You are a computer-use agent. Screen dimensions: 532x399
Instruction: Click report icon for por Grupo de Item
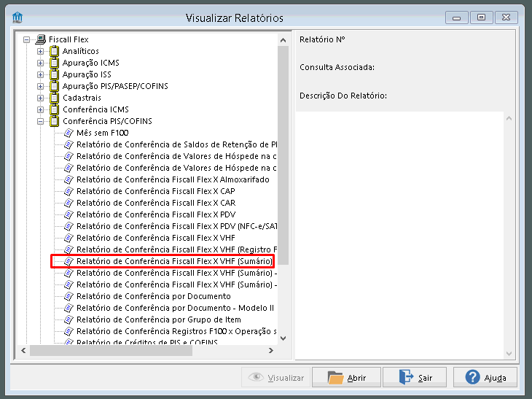pos(69,319)
